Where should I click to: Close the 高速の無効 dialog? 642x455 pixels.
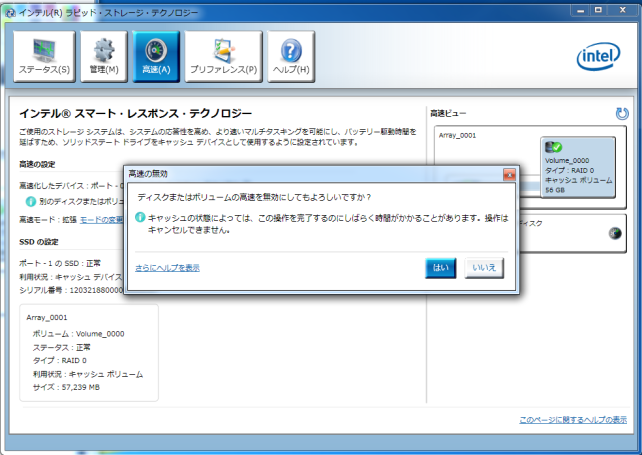pyautogui.click(x=509, y=175)
